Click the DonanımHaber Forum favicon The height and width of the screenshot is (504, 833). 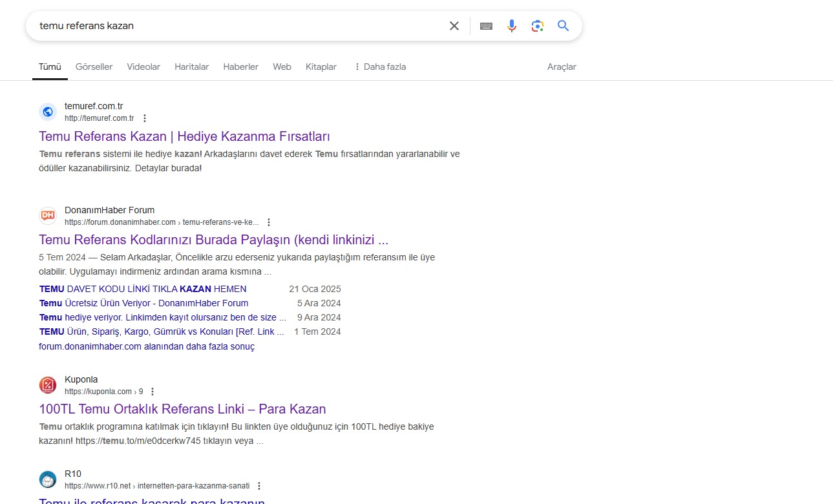point(48,216)
